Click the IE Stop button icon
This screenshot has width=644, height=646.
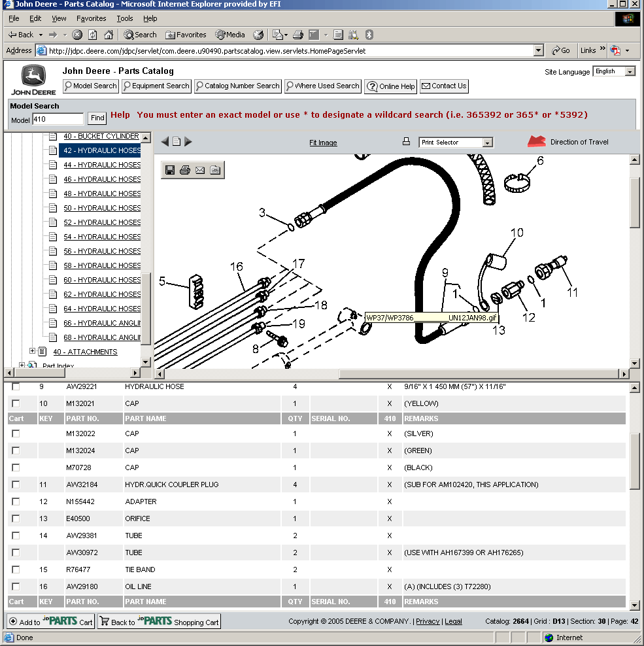77,35
